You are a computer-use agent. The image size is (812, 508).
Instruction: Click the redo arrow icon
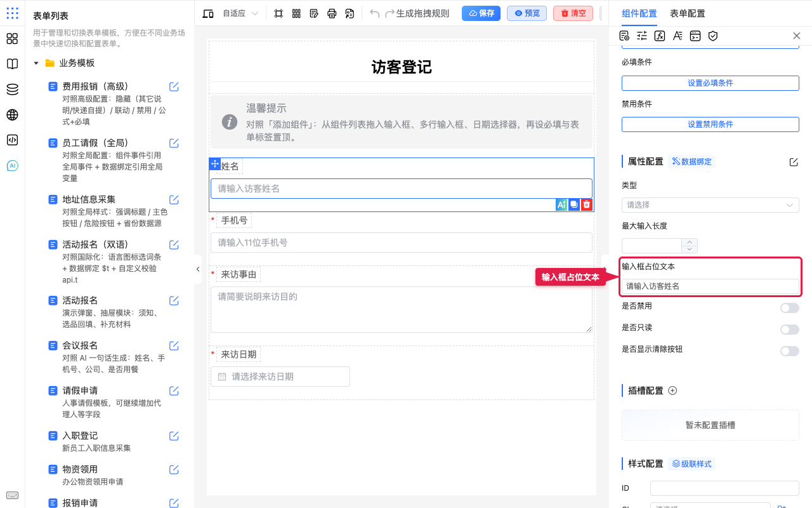390,13
